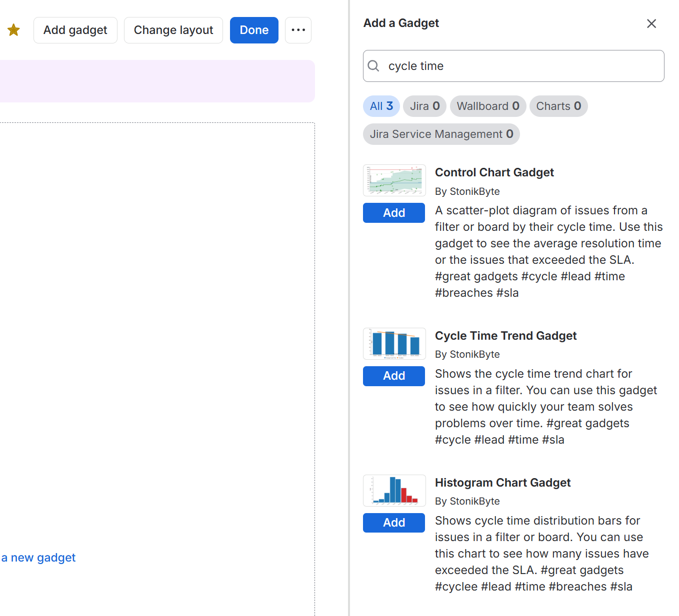
Task: Click the Cycle Time Trend Gadget title
Action: (505, 336)
